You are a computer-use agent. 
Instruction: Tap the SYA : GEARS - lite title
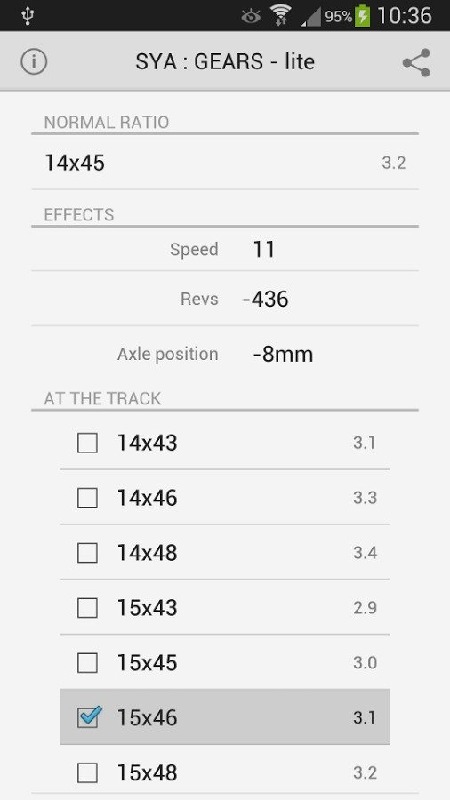click(x=225, y=62)
